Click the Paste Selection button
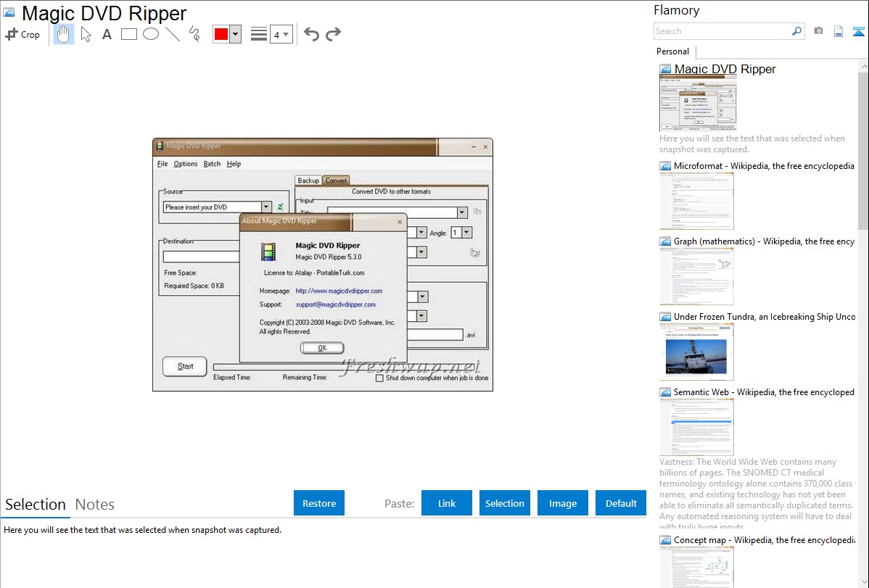The height and width of the screenshot is (588, 869). tap(504, 503)
